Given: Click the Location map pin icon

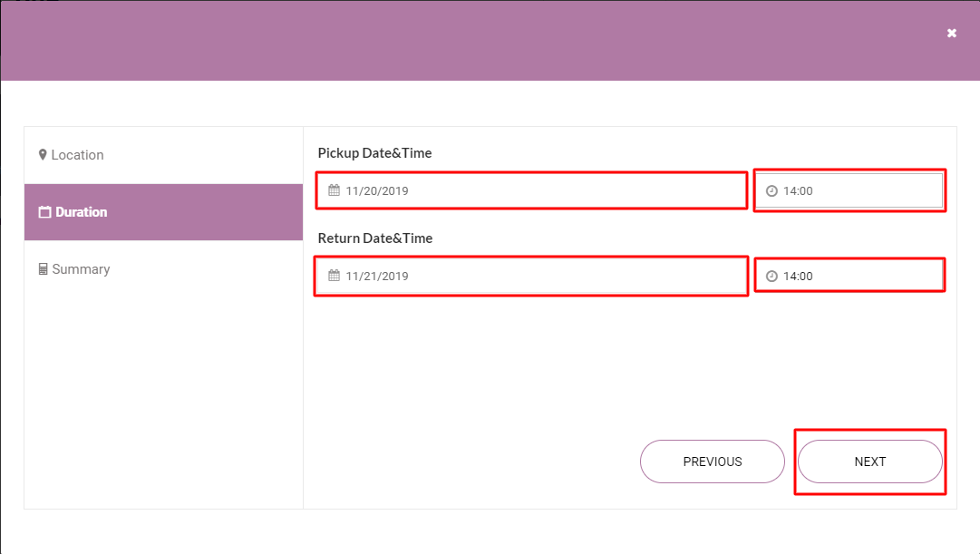Looking at the screenshot, I should pyautogui.click(x=43, y=155).
